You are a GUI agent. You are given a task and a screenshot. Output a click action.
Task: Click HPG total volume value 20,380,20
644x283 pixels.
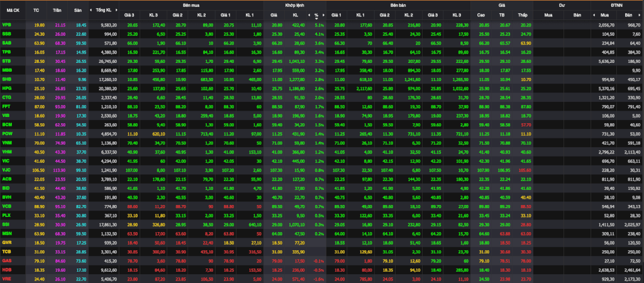pos(108,88)
